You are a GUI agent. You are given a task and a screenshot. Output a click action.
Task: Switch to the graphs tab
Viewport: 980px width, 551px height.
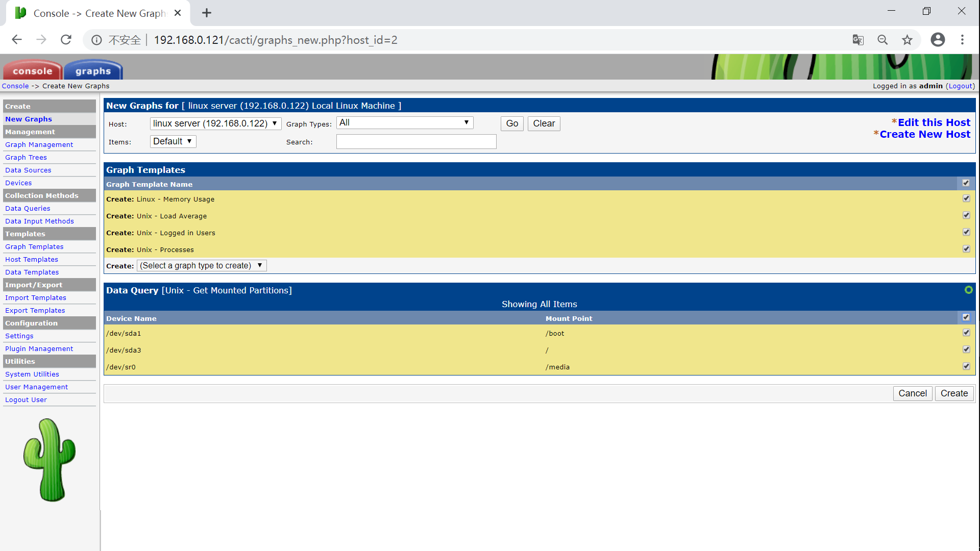click(93, 71)
